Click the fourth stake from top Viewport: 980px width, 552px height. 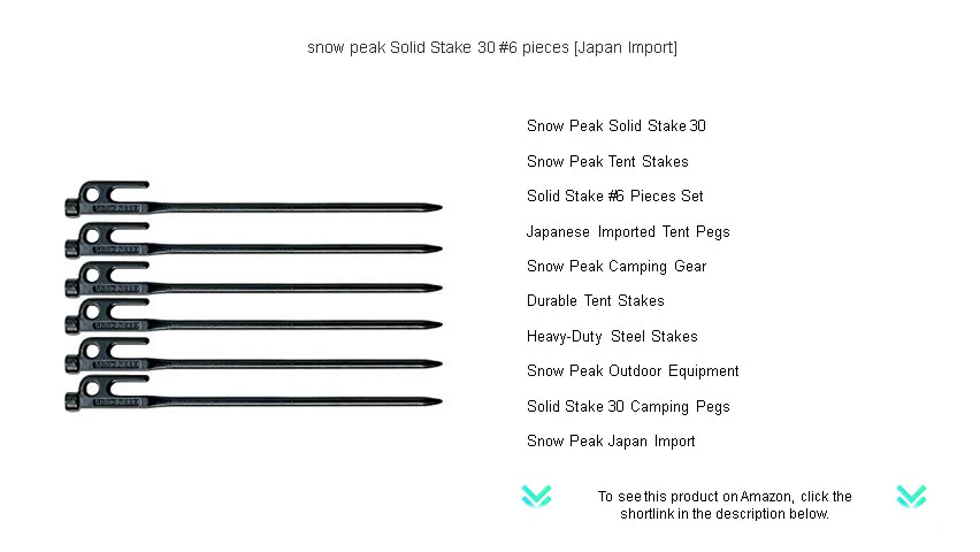254,317
